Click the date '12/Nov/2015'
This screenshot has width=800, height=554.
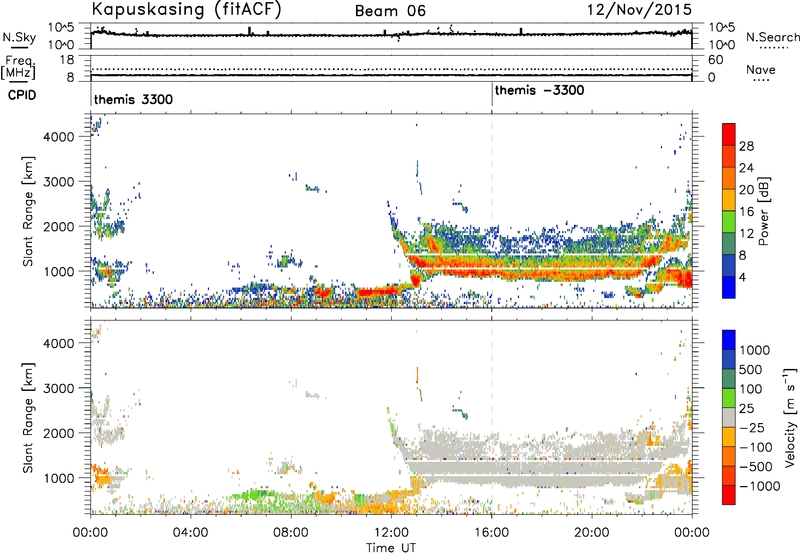tap(639, 9)
